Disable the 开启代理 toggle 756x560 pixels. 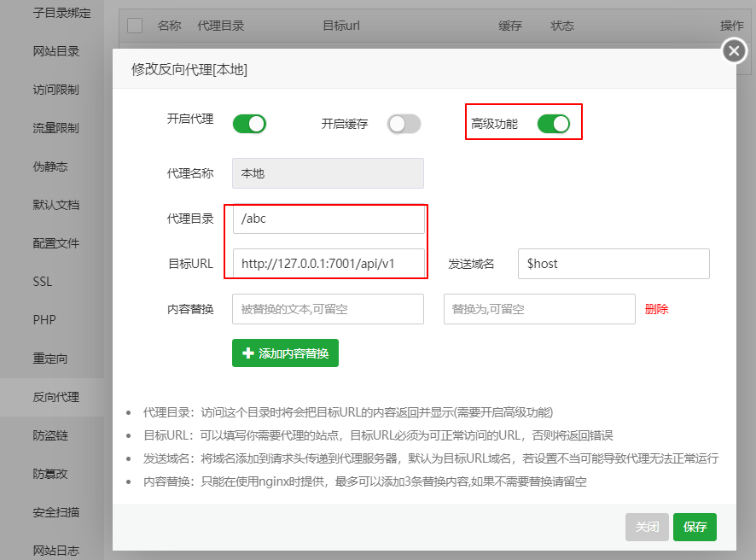point(249,124)
